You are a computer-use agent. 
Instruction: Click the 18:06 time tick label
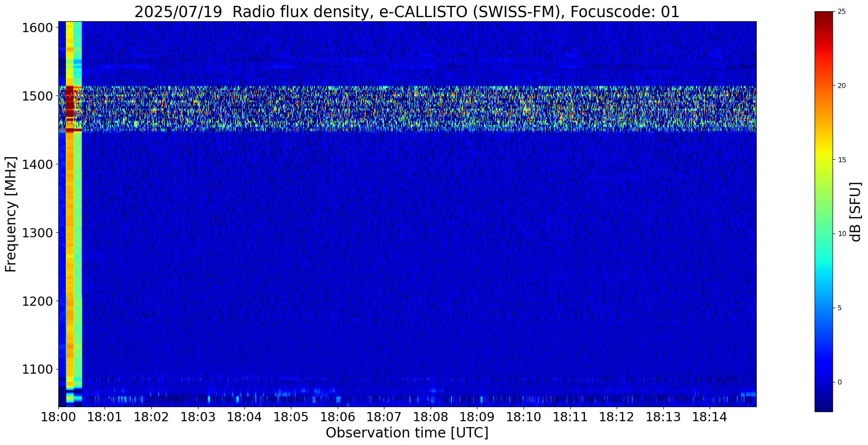338,417
